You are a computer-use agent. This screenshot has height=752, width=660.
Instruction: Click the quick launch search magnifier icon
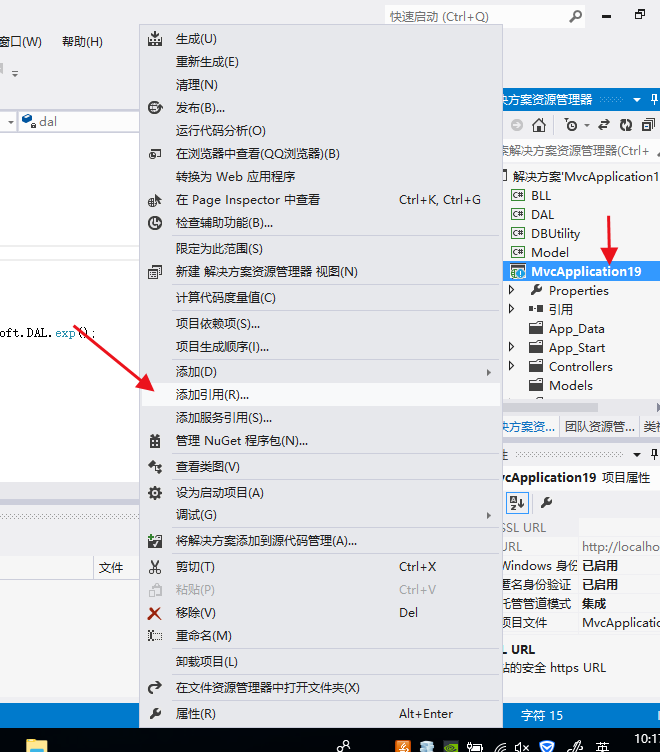click(x=575, y=16)
